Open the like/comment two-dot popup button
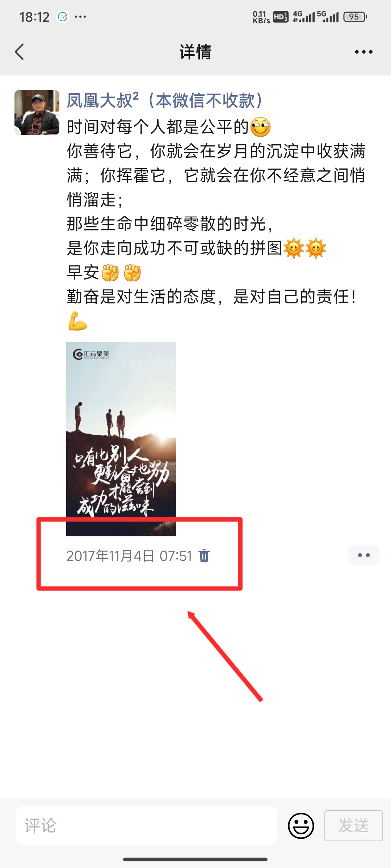391x868 pixels. point(363,555)
